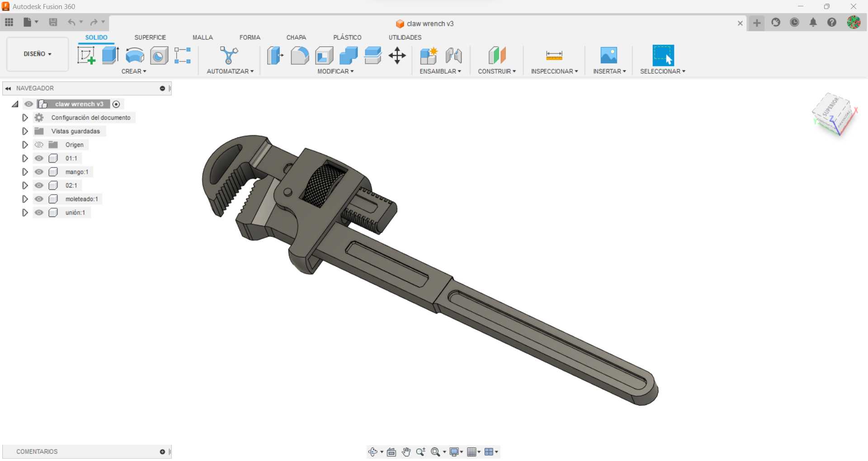Click the Create Sketch tool icon
The height and width of the screenshot is (461, 868).
point(86,56)
